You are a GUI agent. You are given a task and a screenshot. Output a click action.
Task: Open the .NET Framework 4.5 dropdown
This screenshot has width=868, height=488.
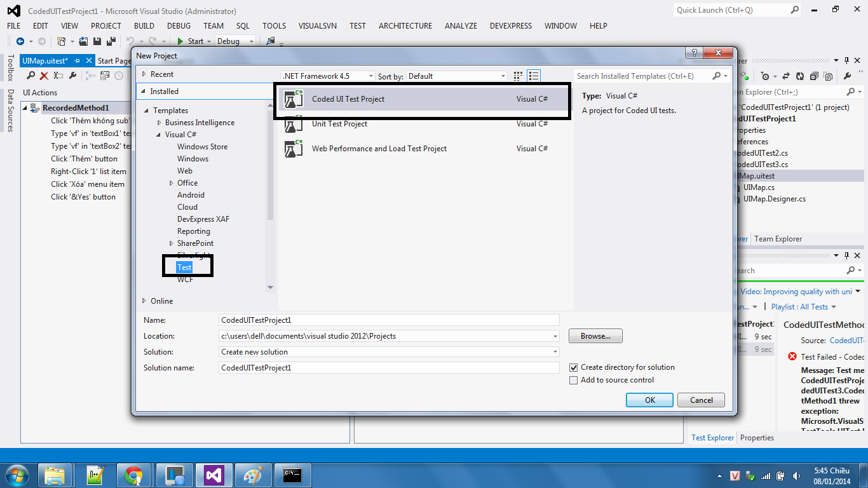click(x=328, y=76)
